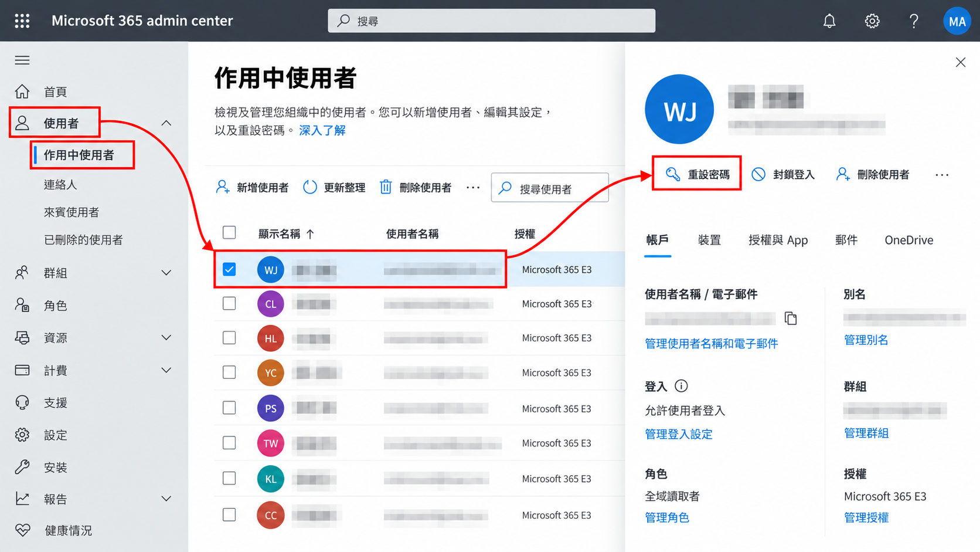Screen dimensions: 980x552
Task: Open the help question mark icon
Action: (914, 21)
